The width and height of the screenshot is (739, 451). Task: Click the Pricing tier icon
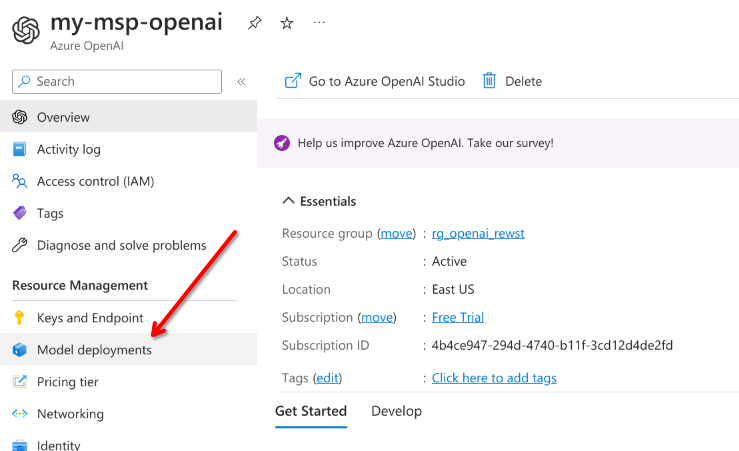pos(19,382)
